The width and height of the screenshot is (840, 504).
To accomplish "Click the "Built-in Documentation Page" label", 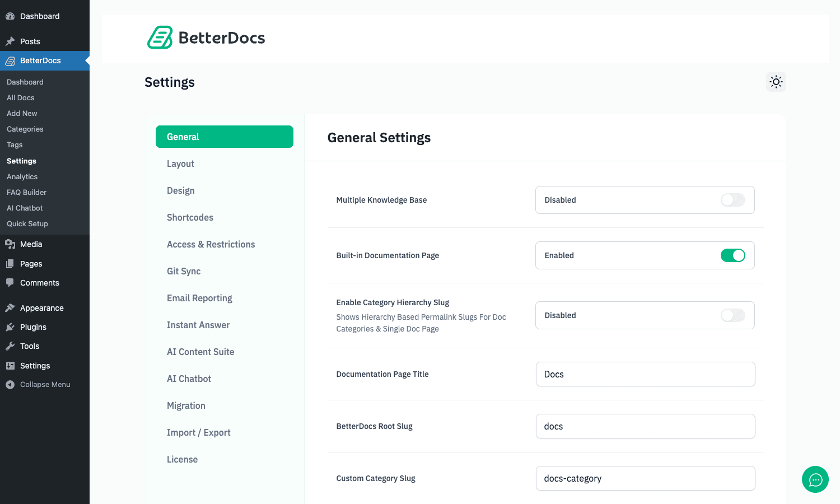I will [388, 255].
